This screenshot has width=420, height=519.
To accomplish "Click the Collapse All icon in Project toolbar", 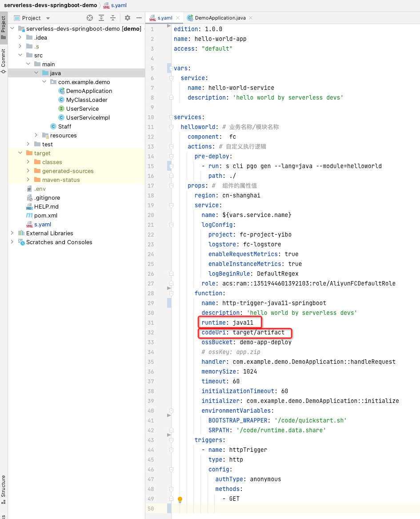I will pos(113,18).
